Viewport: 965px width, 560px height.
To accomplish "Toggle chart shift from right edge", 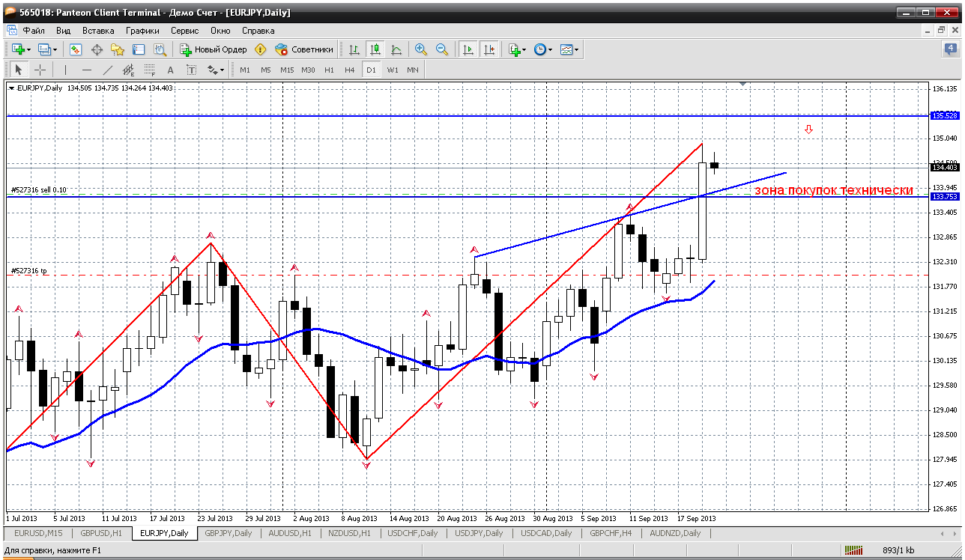I will pyautogui.click(x=489, y=49).
